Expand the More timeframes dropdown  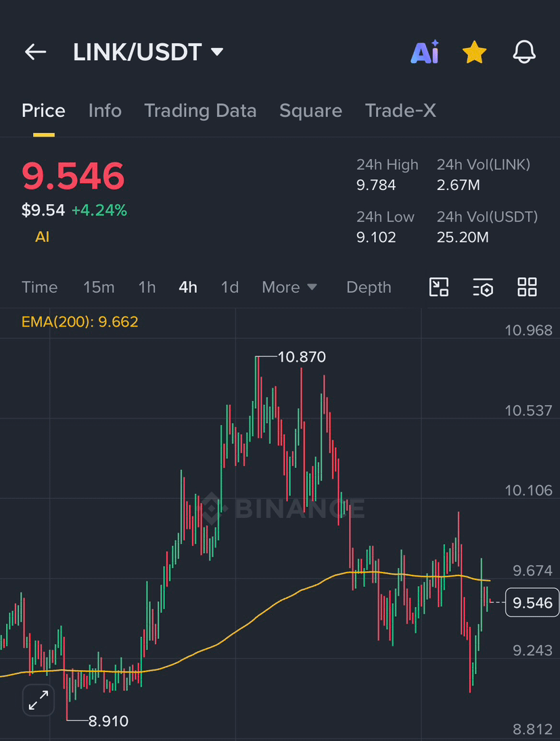289,287
